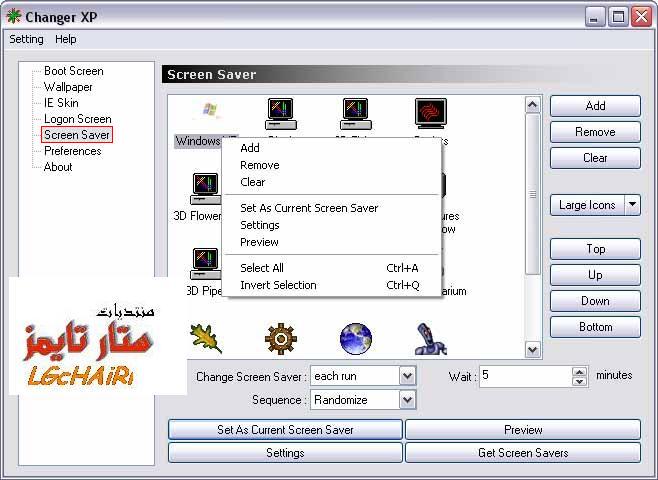This screenshot has width=658, height=480.
Task: Open About in the tree
Action: pyautogui.click(x=58, y=167)
